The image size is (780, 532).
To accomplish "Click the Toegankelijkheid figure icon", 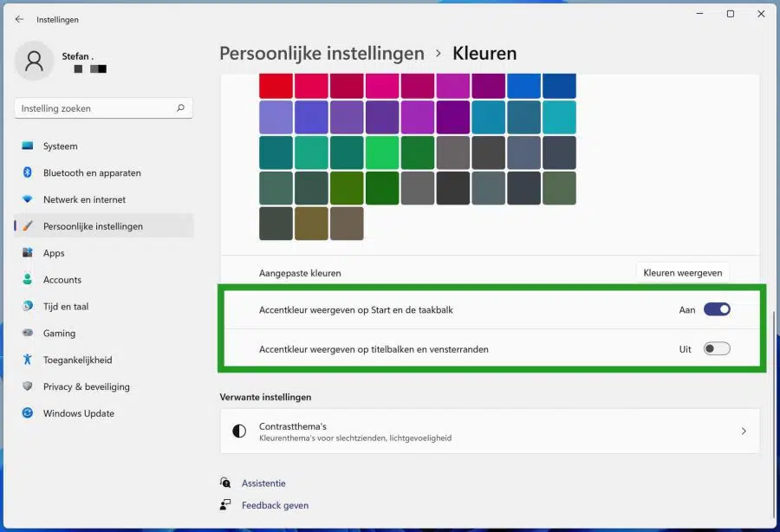I will point(28,360).
